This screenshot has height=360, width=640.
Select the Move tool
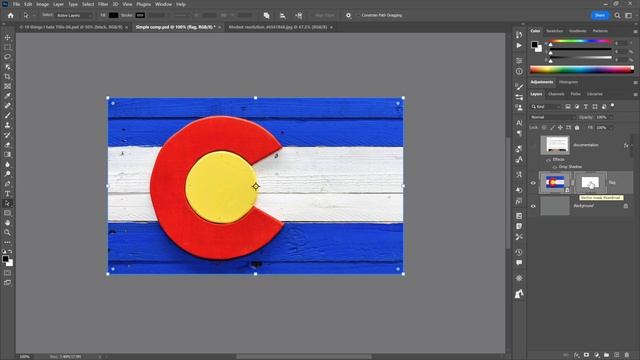[7, 38]
